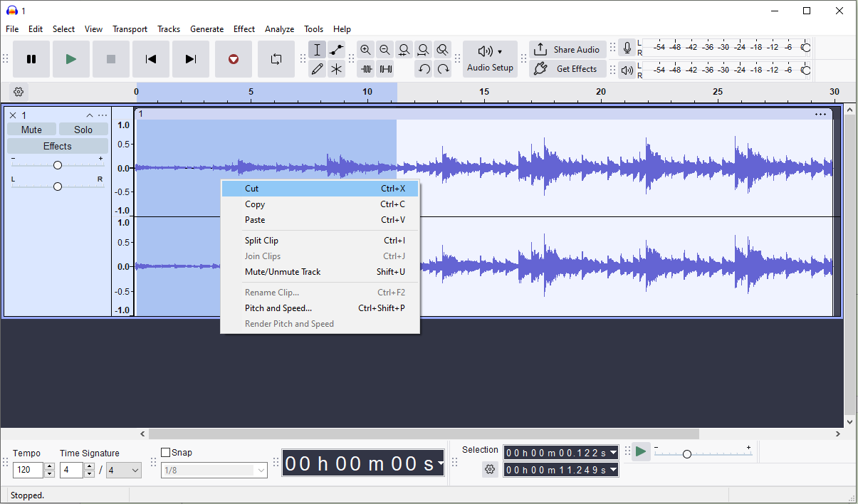Viewport: 858px width, 504px height.
Task: Click the Get Effects button
Action: pos(567,68)
